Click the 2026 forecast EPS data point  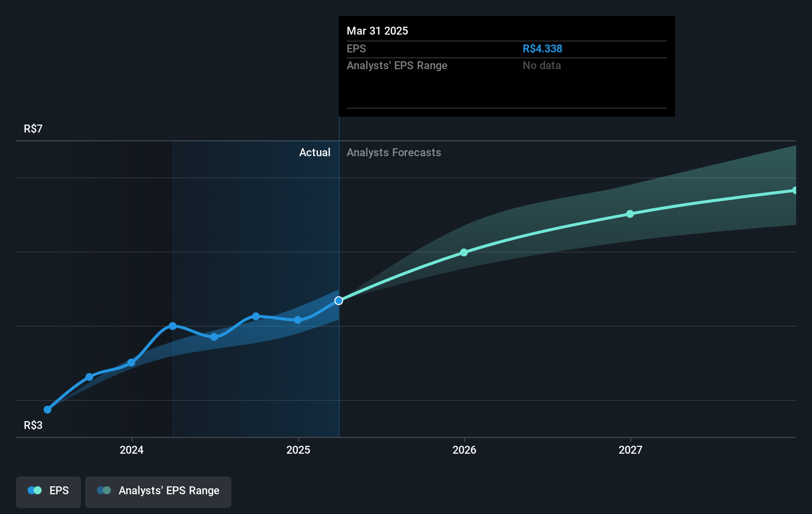tap(464, 253)
